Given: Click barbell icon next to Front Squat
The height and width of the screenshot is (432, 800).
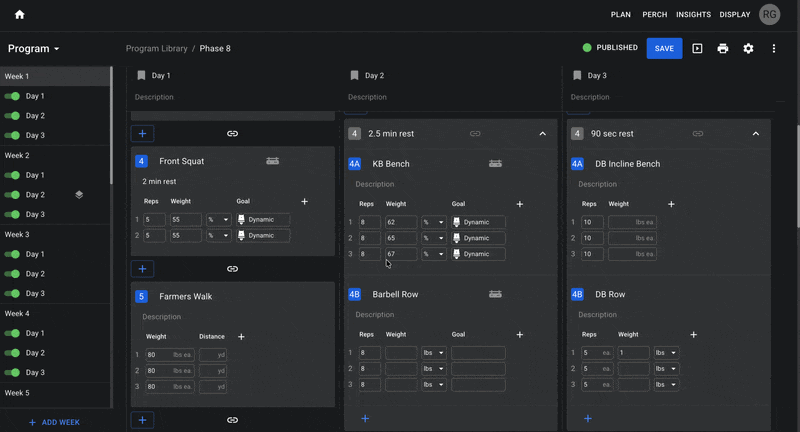Looking at the screenshot, I should (272, 161).
